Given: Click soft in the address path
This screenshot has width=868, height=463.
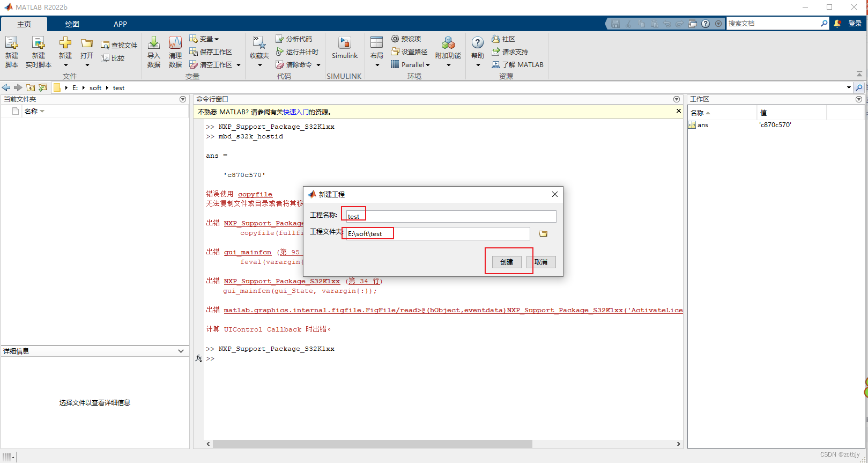Looking at the screenshot, I should (x=95, y=87).
